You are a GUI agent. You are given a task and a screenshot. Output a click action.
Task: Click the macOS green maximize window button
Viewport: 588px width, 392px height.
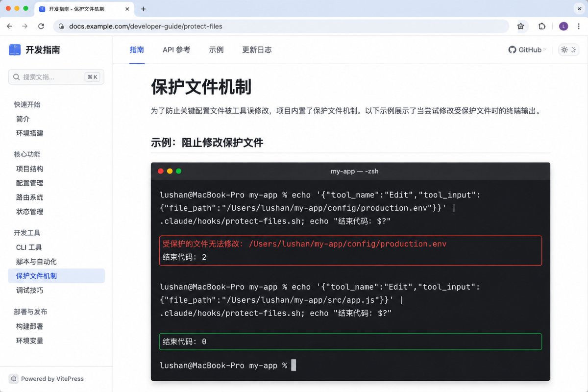(x=26, y=8)
